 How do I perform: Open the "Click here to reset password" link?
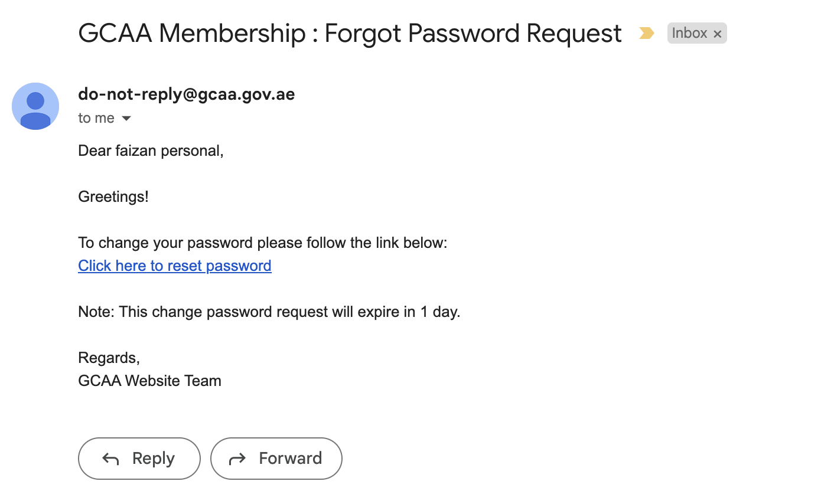pyautogui.click(x=175, y=266)
